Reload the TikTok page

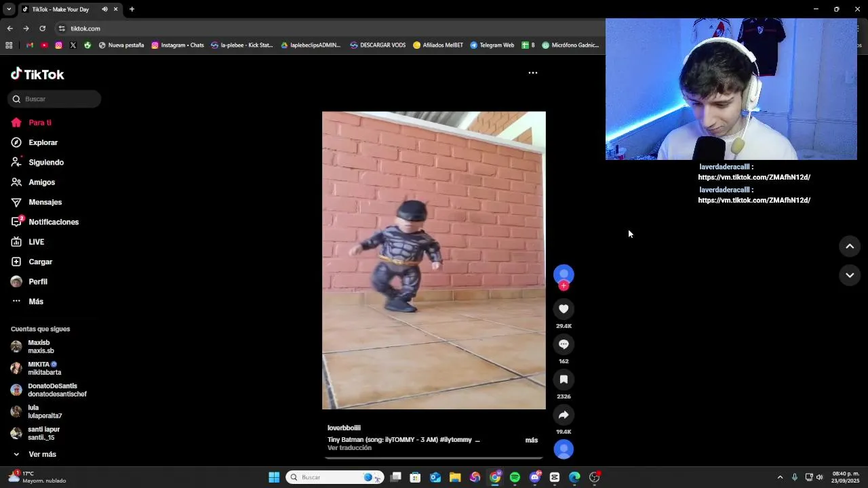coord(42,28)
